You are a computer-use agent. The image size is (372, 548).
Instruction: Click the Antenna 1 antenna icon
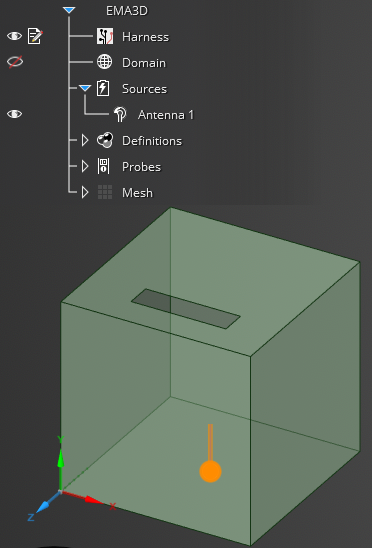tap(120, 114)
